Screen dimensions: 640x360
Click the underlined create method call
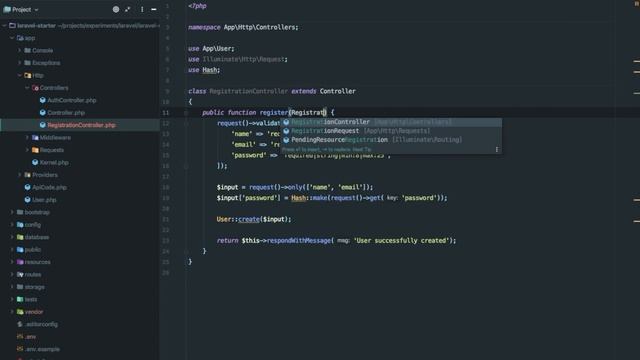pyautogui.click(x=249, y=219)
